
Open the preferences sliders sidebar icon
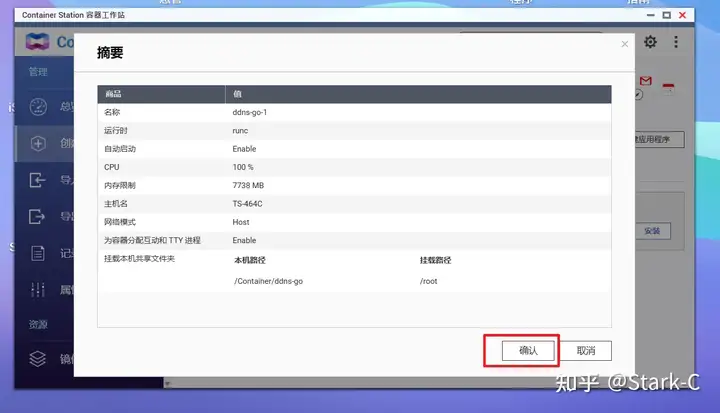click(37, 290)
